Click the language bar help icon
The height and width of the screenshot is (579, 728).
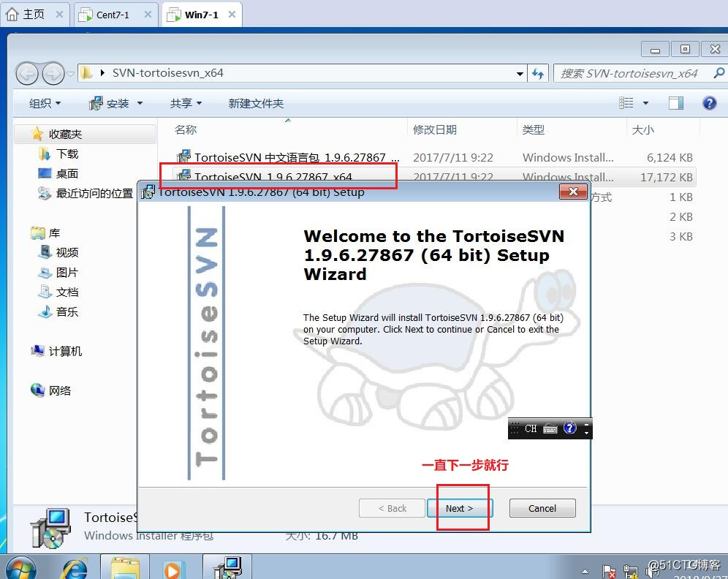point(569,428)
